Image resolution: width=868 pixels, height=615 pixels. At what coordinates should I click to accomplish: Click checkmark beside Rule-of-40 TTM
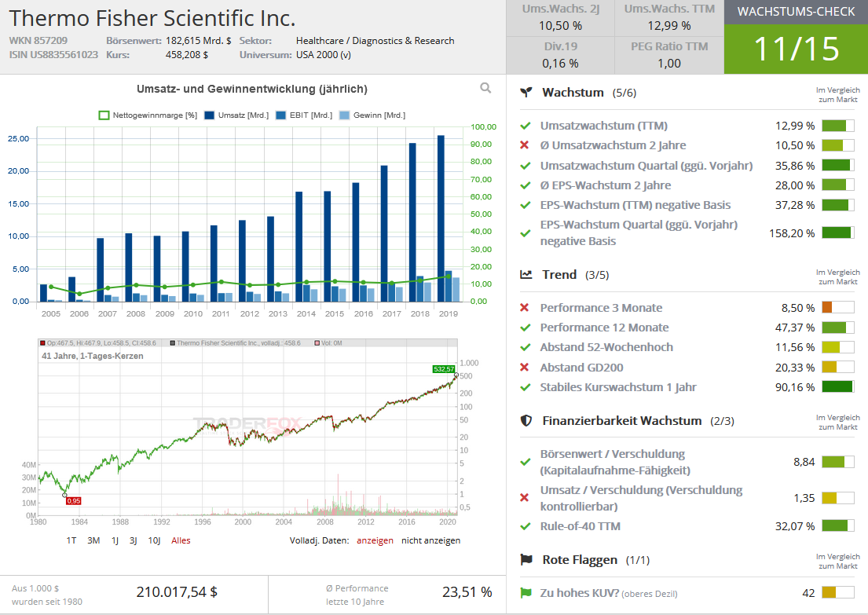click(526, 526)
